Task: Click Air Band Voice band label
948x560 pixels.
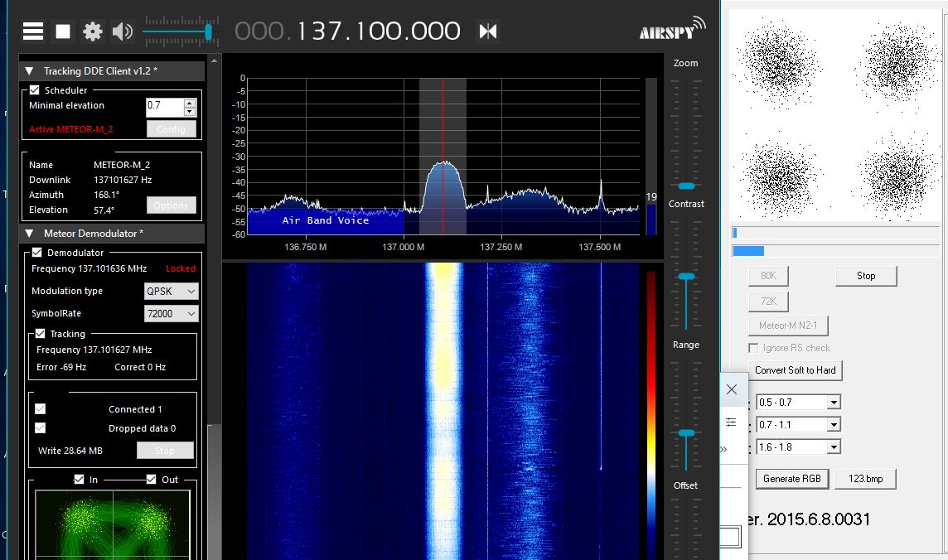Action: (326, 220)
